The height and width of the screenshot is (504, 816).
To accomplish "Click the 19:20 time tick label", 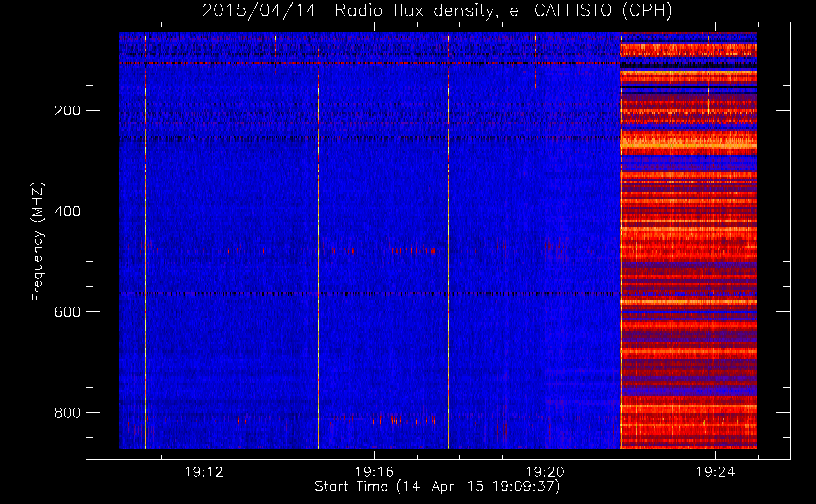I will pyautogui.click(x=545, y=472).
